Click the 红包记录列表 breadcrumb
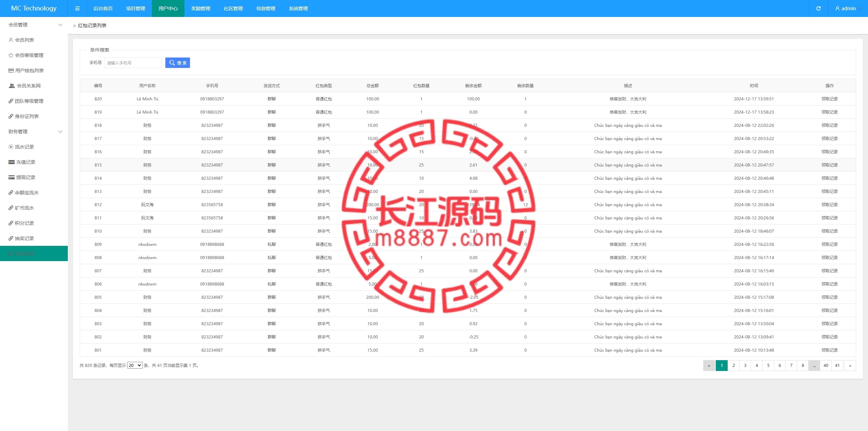The width and height of the screenshot is (868, 431). tap(92, 25)
